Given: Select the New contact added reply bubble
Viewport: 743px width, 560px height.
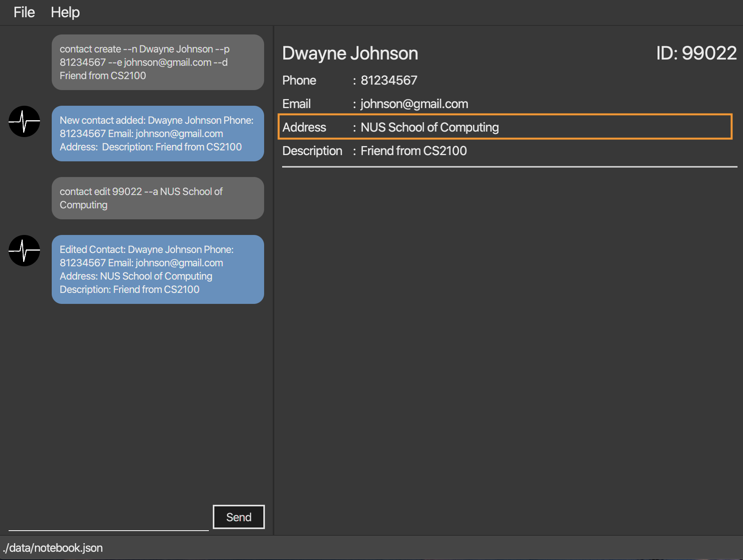Looking at the screenshot, I should pos(158,134).
